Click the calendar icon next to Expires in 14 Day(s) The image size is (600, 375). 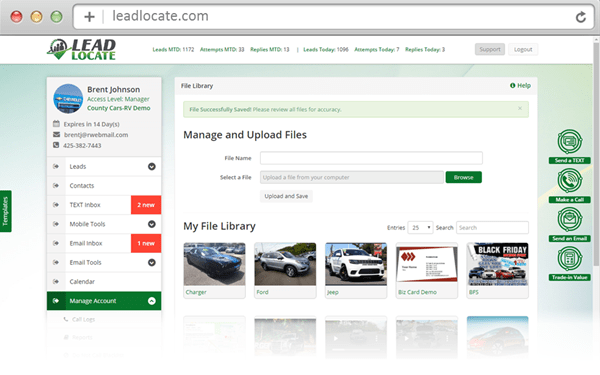click(56, 124)
